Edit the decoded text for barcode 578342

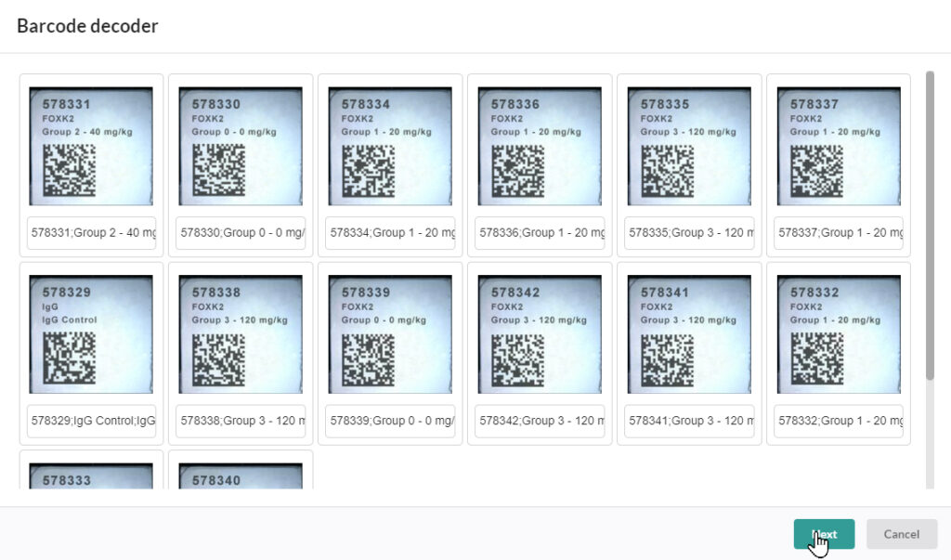[540, 422]
